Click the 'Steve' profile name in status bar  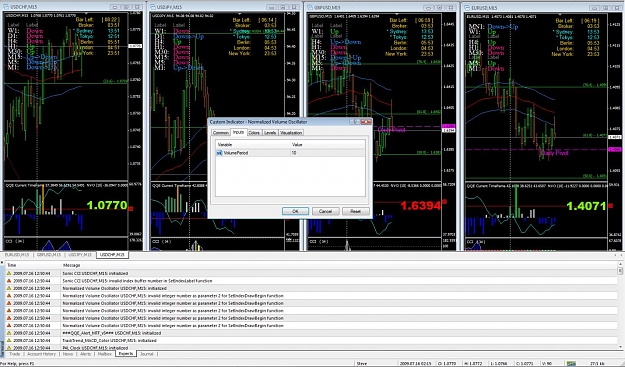[362, 363]
